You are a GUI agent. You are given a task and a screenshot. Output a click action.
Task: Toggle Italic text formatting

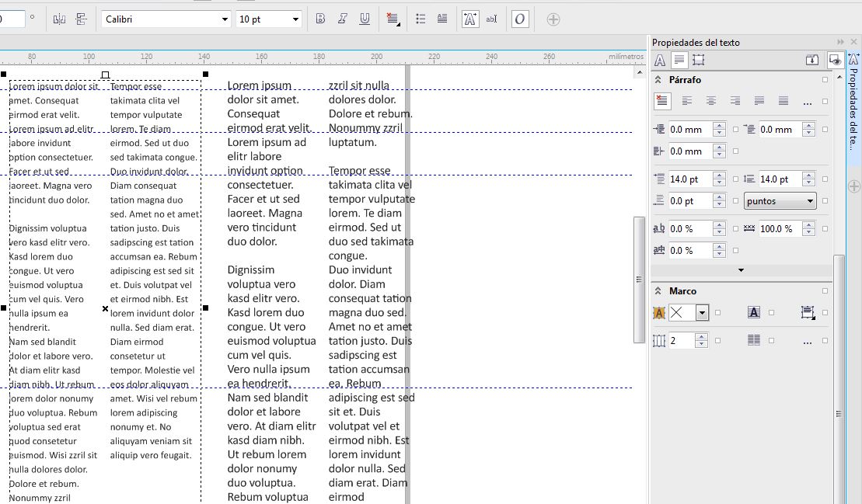(x=342, y=19)
